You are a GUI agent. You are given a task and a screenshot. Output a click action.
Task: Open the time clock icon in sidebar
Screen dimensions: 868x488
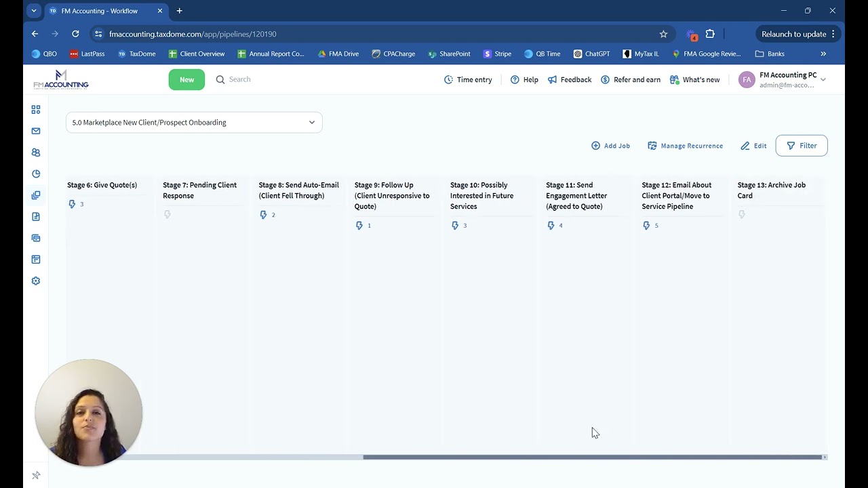pos(36,174)
